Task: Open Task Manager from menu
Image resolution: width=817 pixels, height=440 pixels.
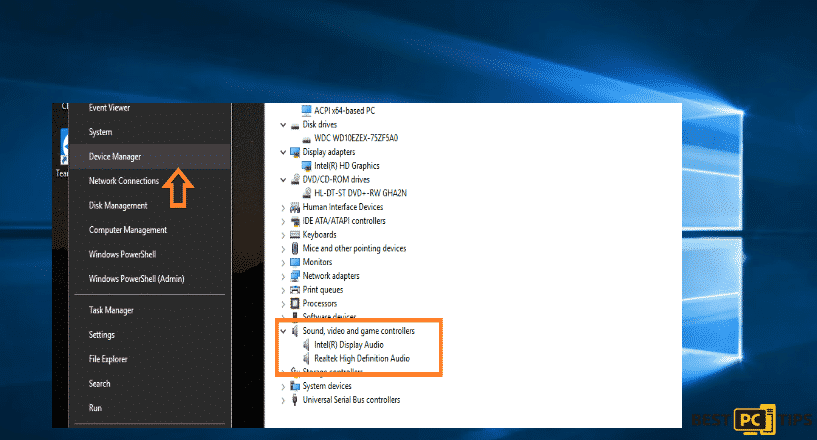Action: tap(150, 310)
